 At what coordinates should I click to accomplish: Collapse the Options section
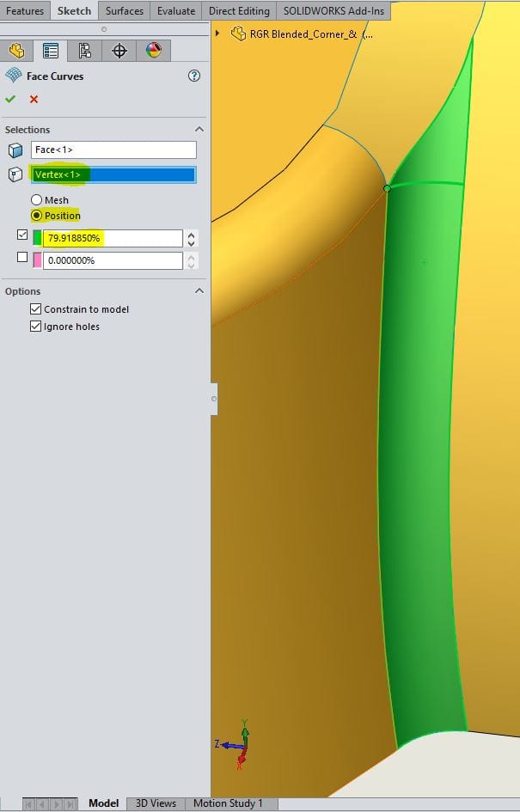199,291
